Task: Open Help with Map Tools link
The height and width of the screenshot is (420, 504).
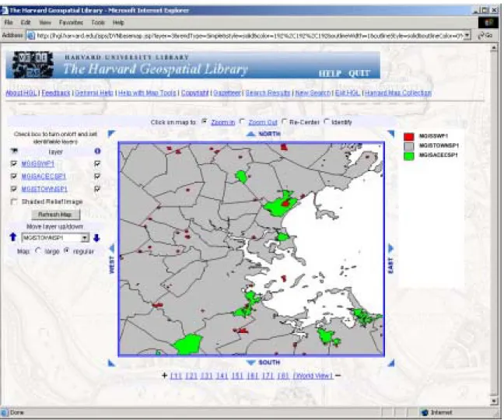Action: click(x=147, y=93)
